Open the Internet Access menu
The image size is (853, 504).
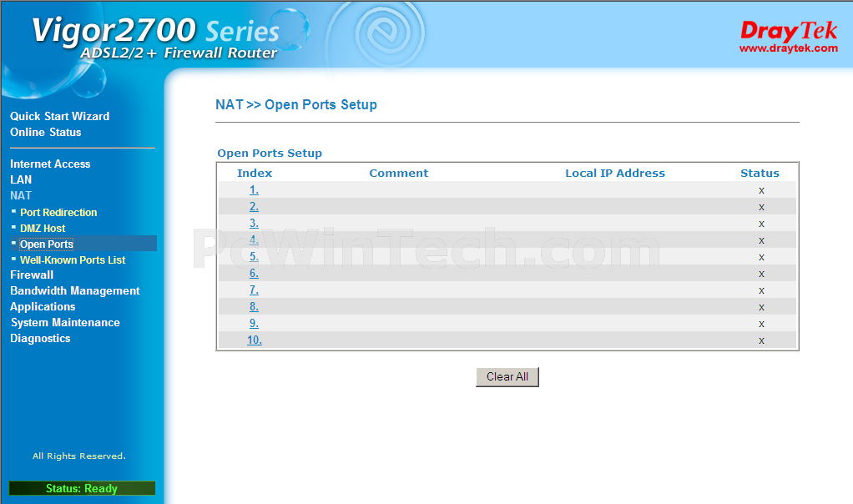click(x=50, y=164)
